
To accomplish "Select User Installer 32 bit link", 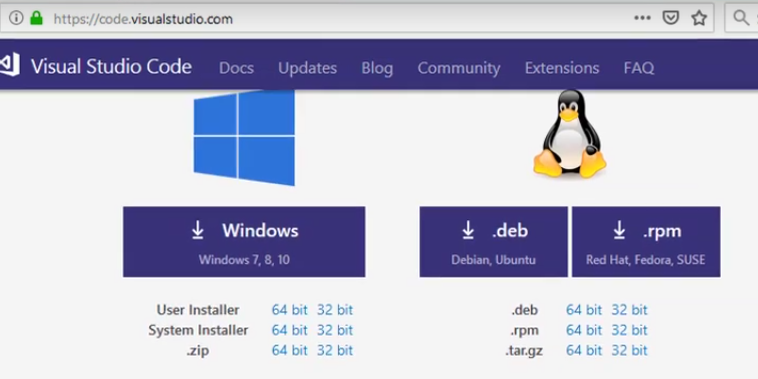I will [x=335, y=310].
